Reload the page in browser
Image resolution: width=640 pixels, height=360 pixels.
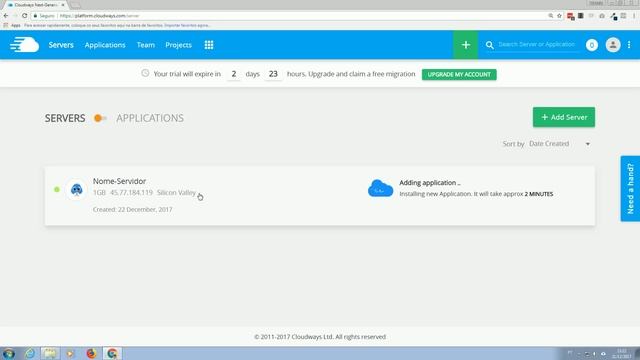(x=24, y=16)
